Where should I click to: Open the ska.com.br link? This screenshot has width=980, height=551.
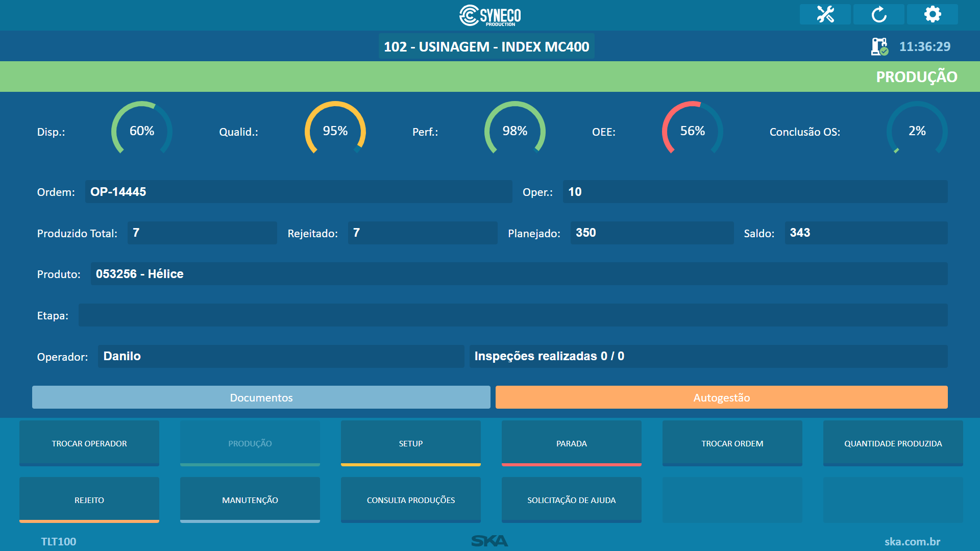tap(912, 541)
